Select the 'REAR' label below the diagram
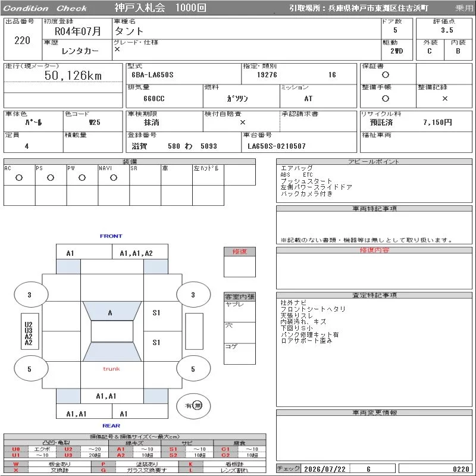 (x=111, y=425)
